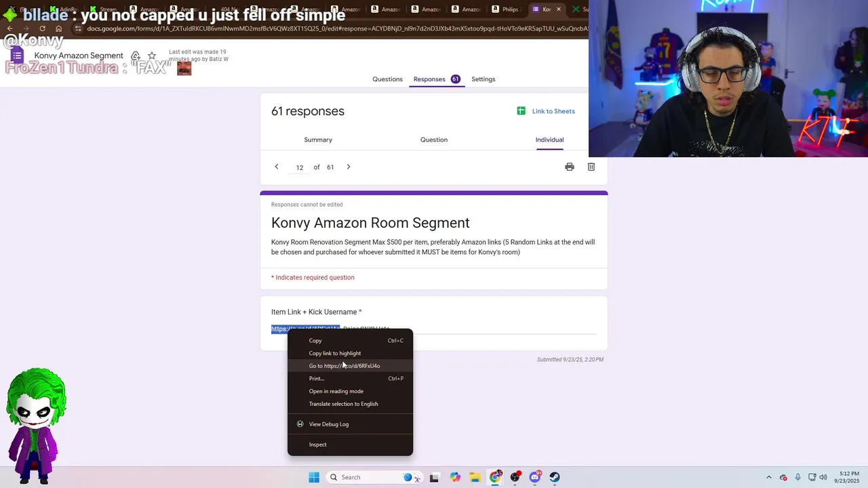Delete this response with trash icon
The height and width of the screenshot is (488, 868).
[591, 167]
